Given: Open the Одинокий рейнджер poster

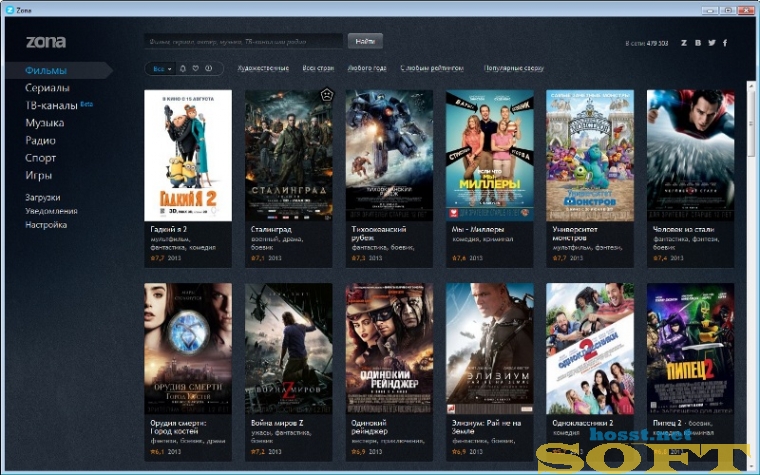Looking at the screenshot, I should [389, 348].
